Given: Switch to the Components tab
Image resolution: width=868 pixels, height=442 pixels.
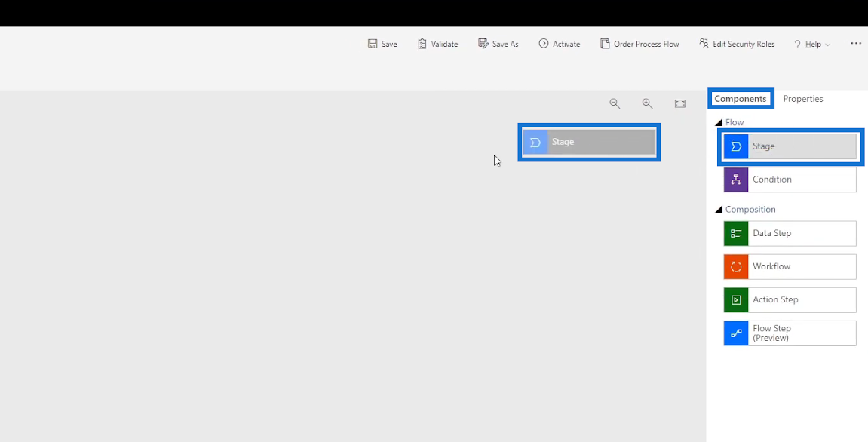Looking at the screenshot, I should point(740,99).
